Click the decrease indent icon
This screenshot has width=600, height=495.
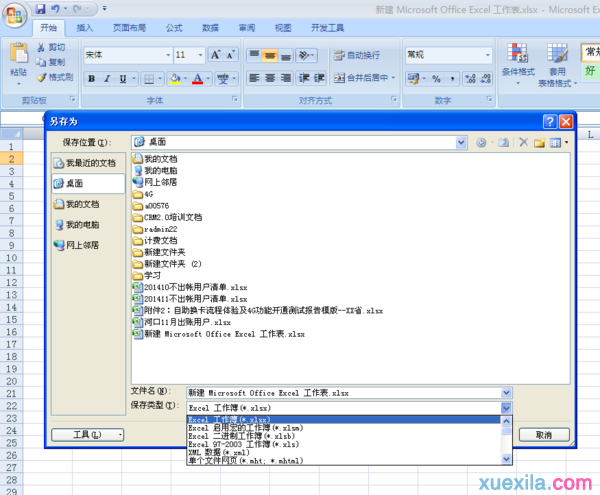pyautogui.click(x=304, y=78)
